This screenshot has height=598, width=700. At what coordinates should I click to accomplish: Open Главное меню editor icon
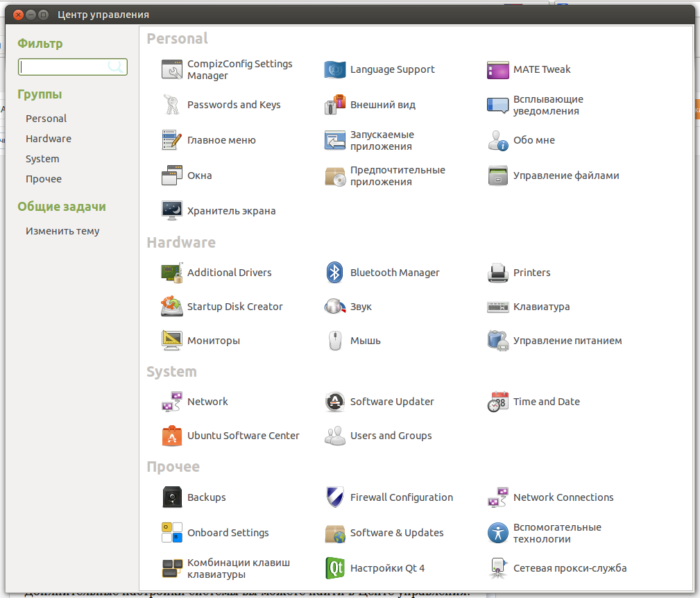click(x=172, y=140)
